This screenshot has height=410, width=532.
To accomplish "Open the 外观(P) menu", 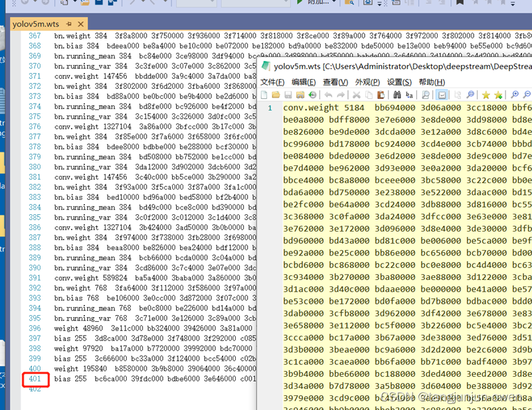I will pyautogui.click(x=367, y=82).
